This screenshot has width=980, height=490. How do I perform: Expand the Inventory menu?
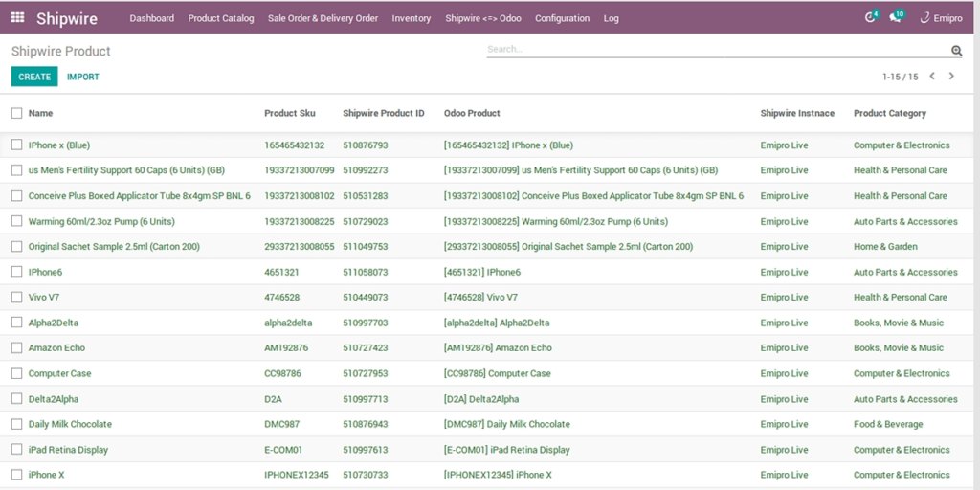coord(412,18)
